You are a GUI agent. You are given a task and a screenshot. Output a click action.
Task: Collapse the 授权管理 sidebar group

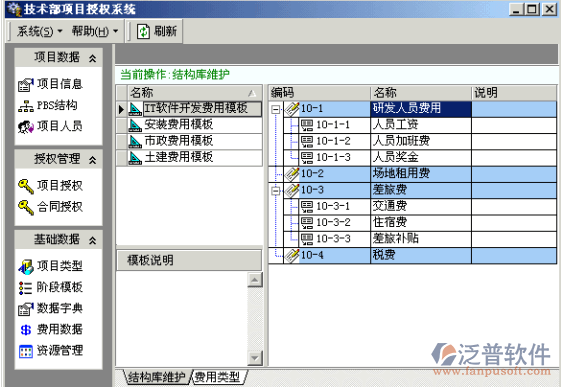92,160
